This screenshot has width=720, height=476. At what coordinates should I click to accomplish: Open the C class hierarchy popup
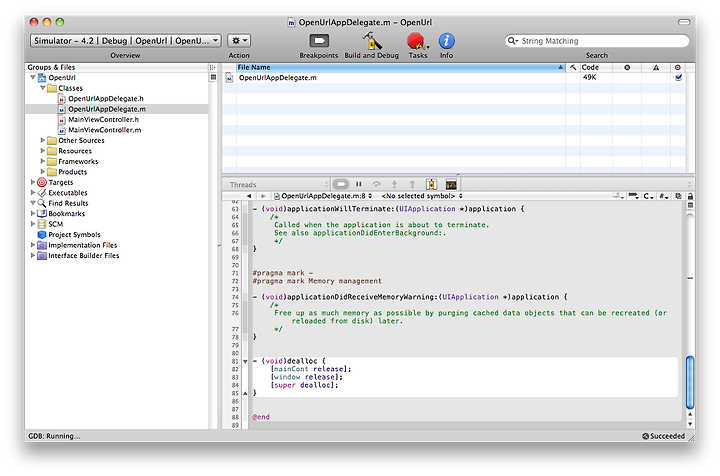pos(648,196)
